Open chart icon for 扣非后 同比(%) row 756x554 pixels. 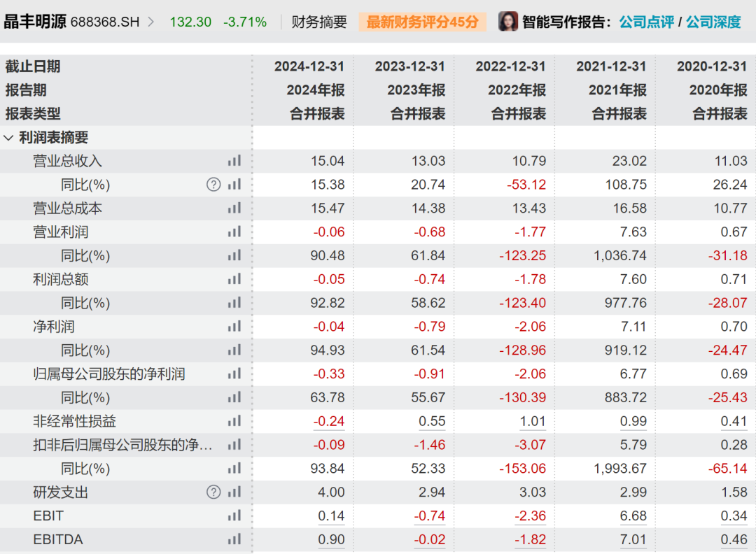coord(234,468)
